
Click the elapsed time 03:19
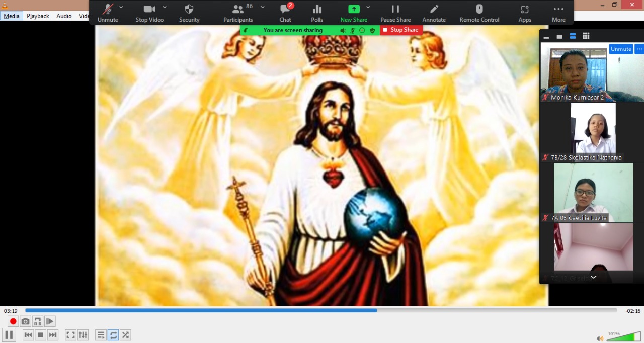click(x=11, y=311)
